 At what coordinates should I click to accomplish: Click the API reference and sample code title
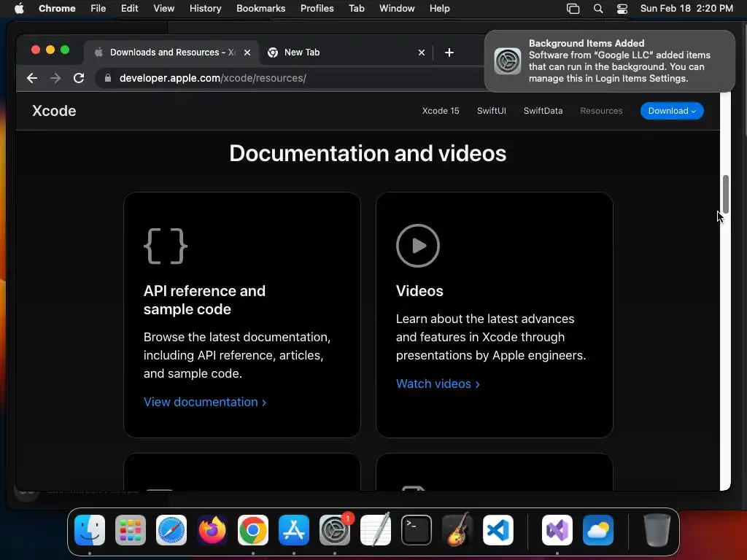[204, 300]
